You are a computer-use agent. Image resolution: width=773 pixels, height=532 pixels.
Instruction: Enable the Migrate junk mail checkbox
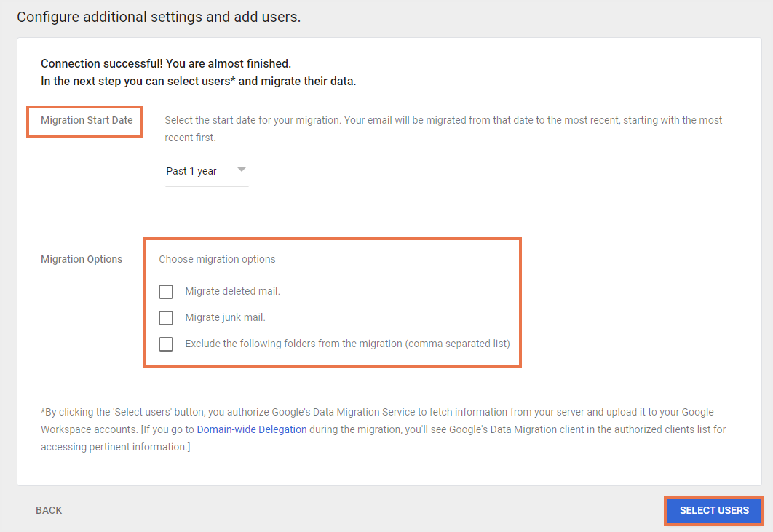coord(166,318)
